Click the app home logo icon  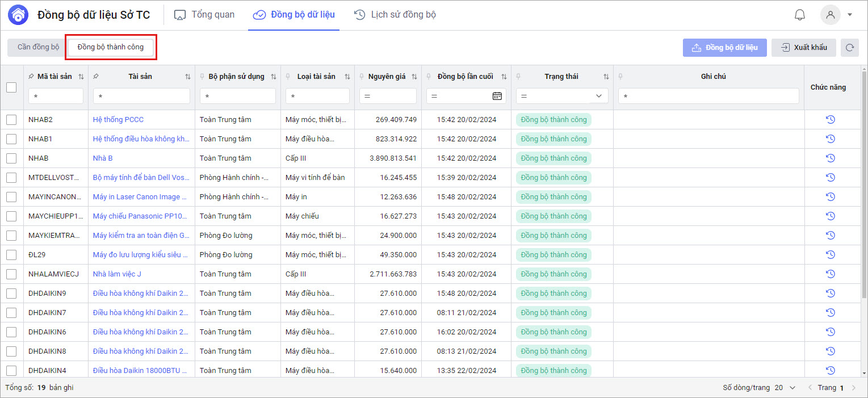(19, 15)
